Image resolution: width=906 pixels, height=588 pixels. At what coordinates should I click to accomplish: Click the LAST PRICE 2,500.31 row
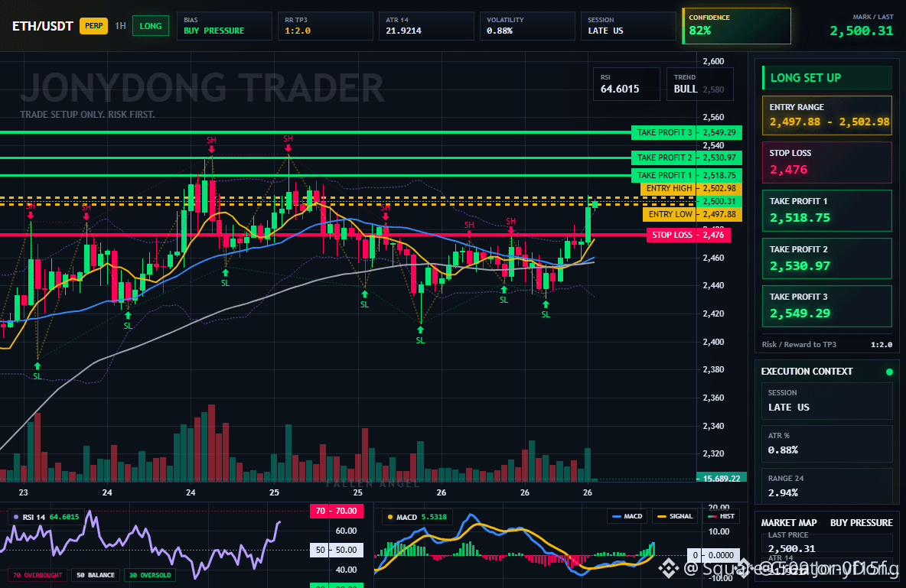pyautogui.click(x=827, y=542)
